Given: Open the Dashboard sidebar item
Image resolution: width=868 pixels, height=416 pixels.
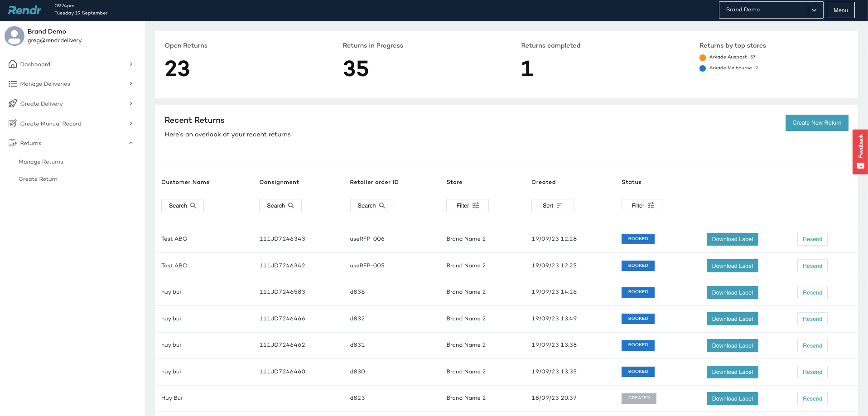Looking at the screenshot, I should pos(71,64).
